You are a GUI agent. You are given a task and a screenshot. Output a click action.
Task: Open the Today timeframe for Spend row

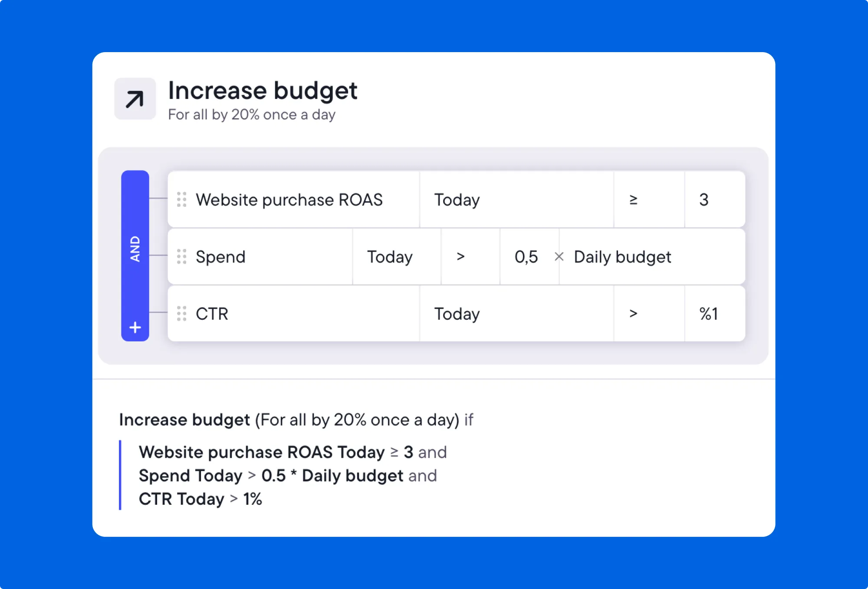tap(390, 257)
